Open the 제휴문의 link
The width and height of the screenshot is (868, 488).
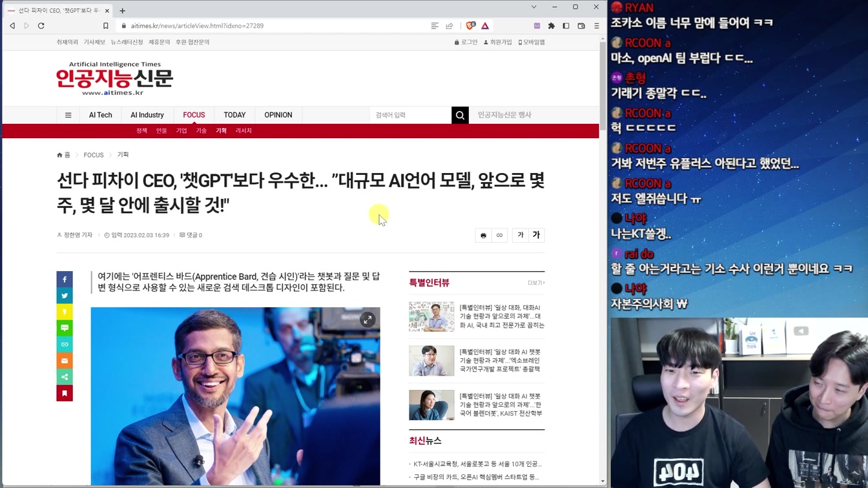[x=159, y=42]
